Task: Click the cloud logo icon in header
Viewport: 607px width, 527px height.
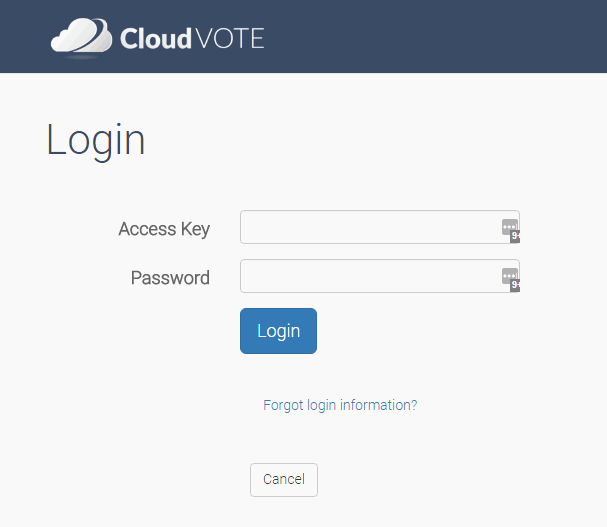Action: tap(81, 37)
